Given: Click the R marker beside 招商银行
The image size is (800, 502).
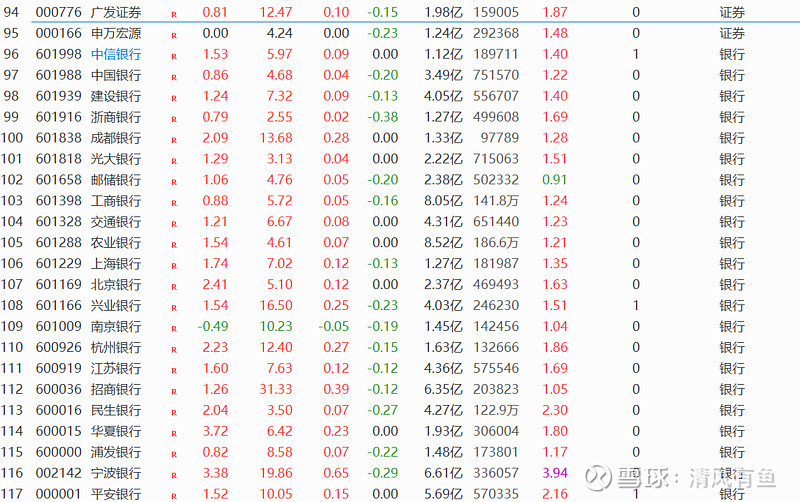Looking at the screenshot, I should tap(174, 392).
